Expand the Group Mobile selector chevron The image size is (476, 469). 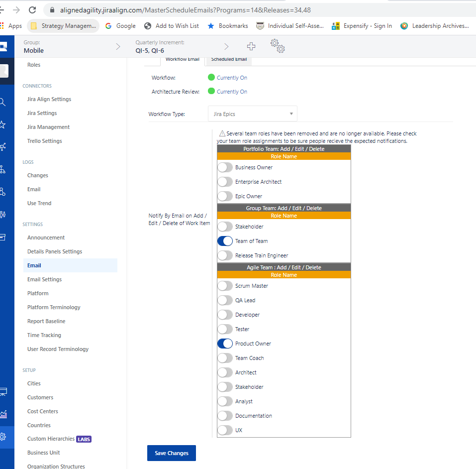pyautogui.click(x=118, y=46)
